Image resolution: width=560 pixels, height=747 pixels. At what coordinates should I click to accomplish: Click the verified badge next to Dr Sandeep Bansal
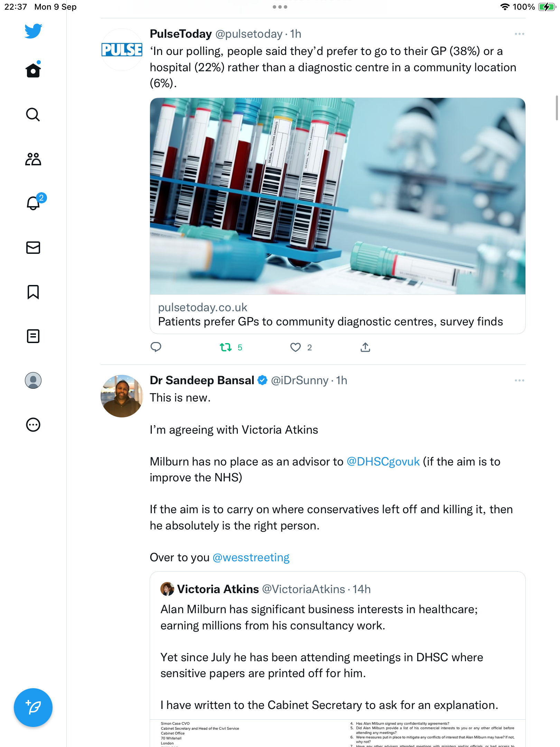[x=263, y=380]
